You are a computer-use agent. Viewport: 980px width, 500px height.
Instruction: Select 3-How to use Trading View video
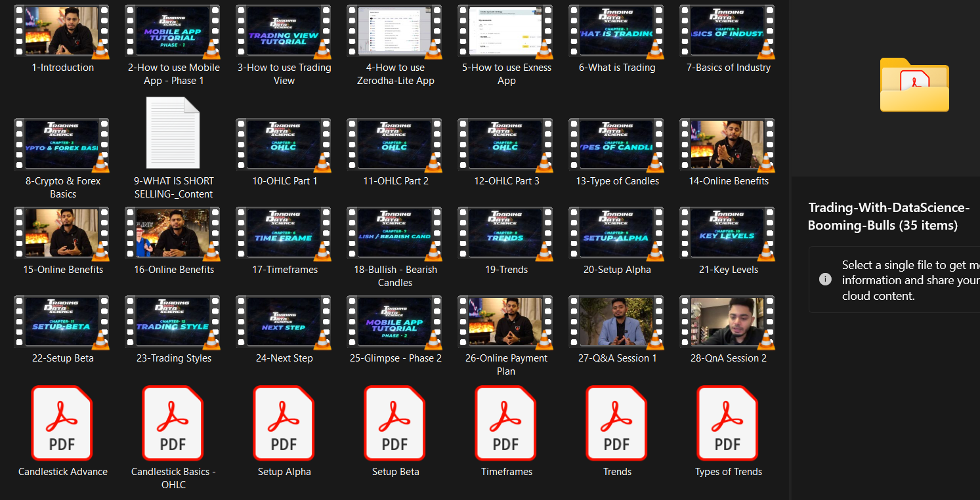[284, 31]
